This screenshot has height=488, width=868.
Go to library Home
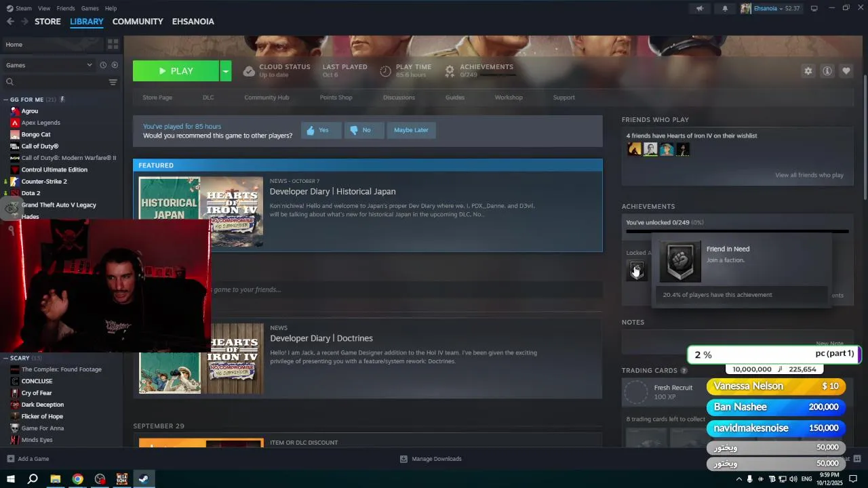[x=53, y=44]
